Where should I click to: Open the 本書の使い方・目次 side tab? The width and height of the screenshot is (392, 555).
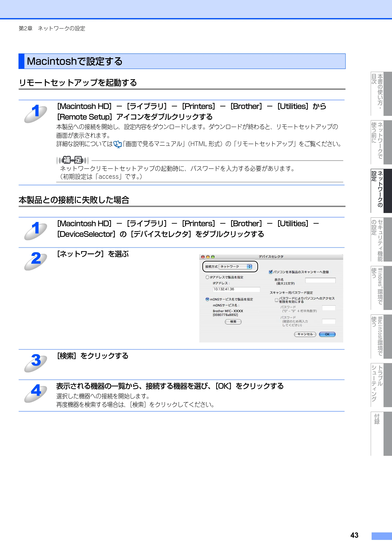(x=381, y=94)
